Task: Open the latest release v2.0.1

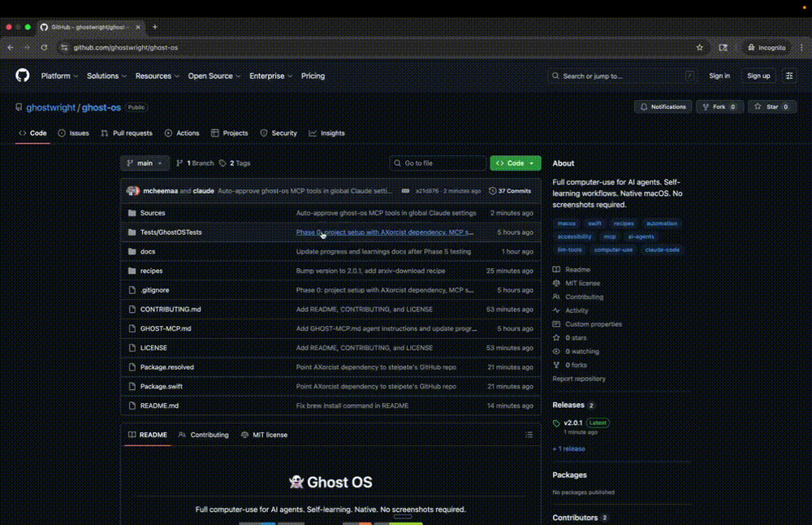Action: tap(573, 423)
